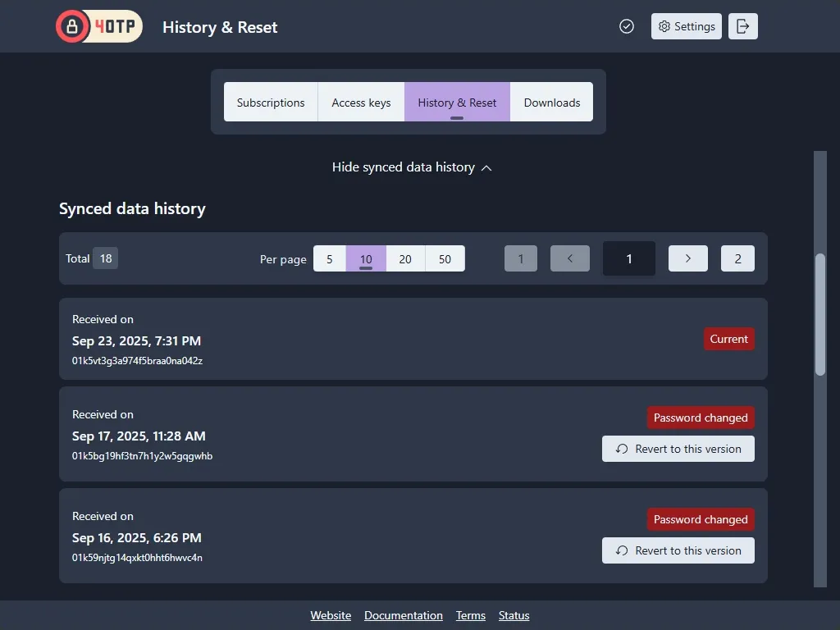Go to the previous page with the left chevron
The image size is (840, 630).
click(569, 258)
